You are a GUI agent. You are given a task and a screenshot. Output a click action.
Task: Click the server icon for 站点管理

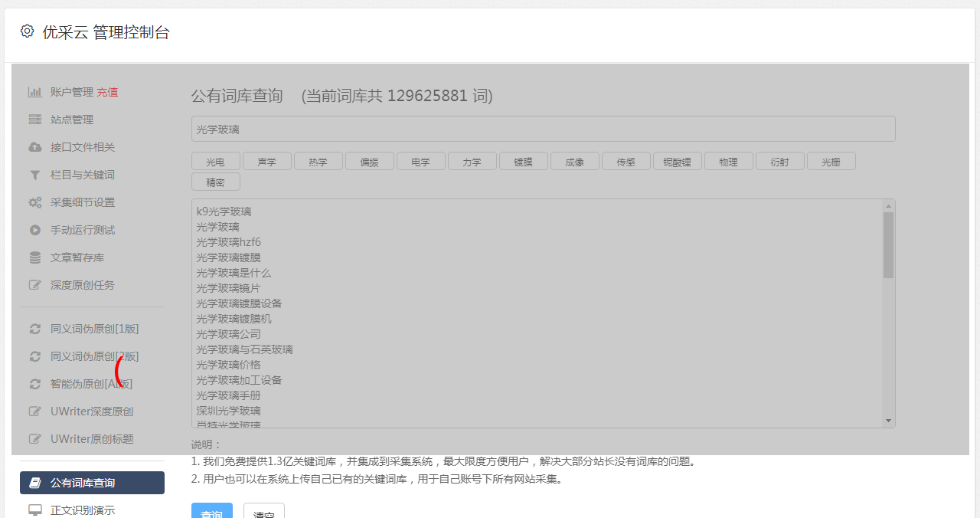pos(35,120)
